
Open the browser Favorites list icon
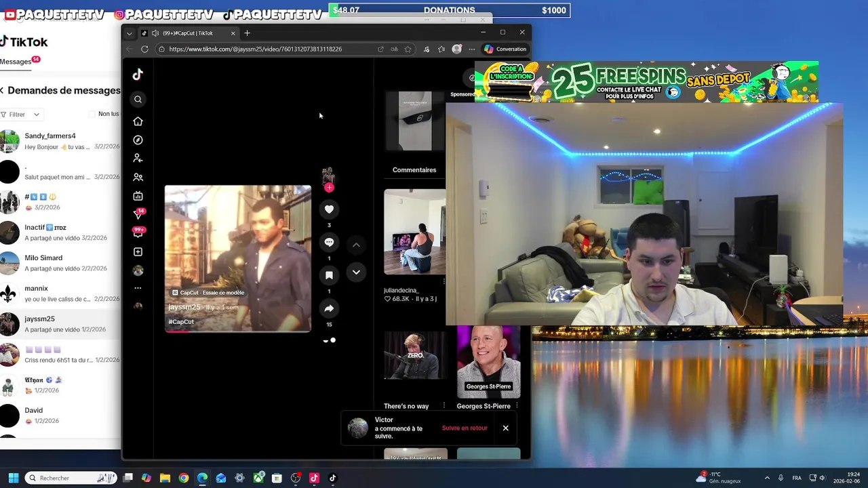coord(441,49)
